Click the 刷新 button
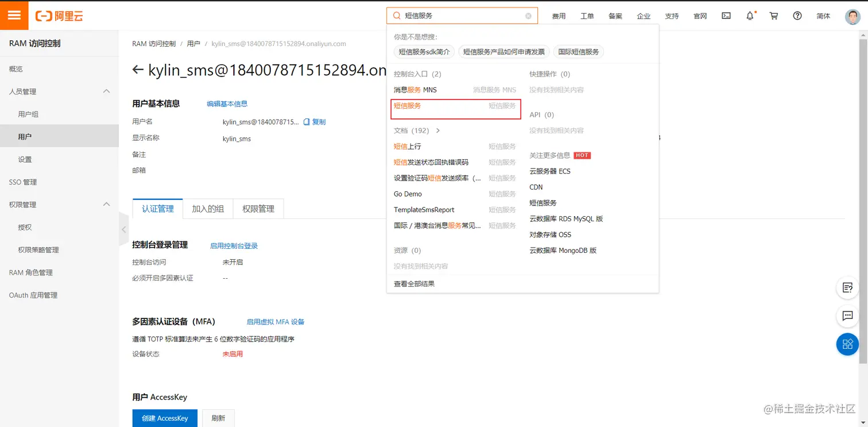The height and width of the screenshot is (427, 868). [218, 418]
